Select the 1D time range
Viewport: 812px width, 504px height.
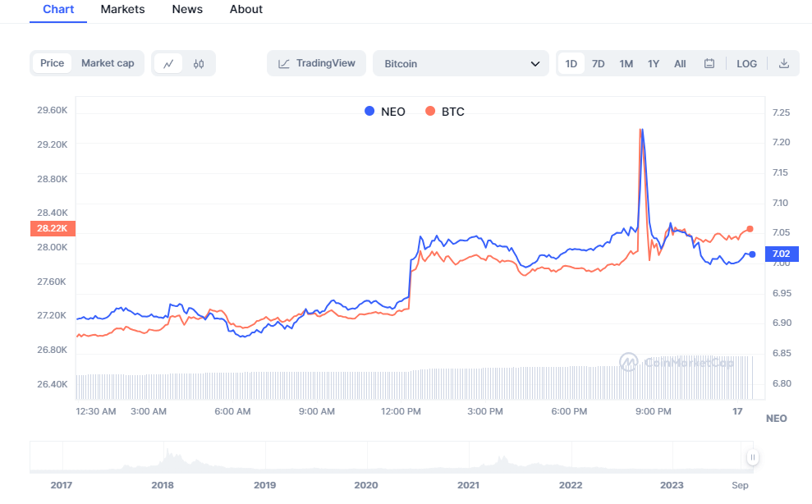[x=571, y=64]
